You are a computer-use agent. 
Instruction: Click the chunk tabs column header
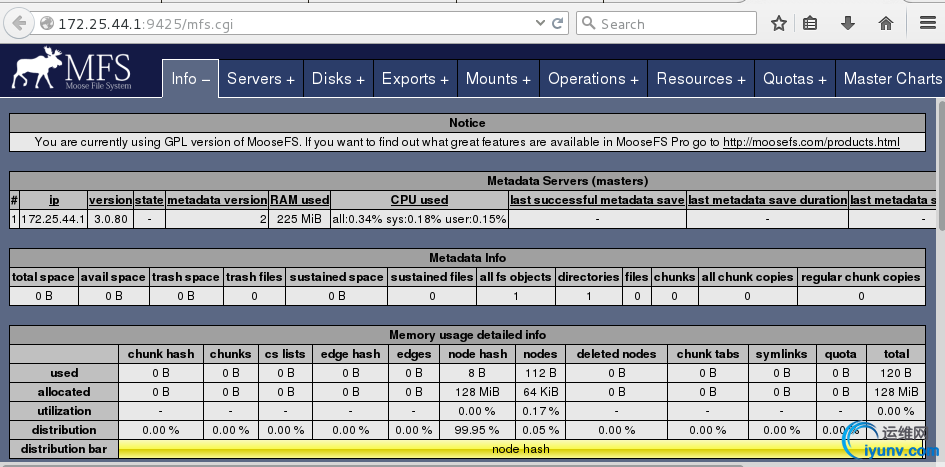708,354
